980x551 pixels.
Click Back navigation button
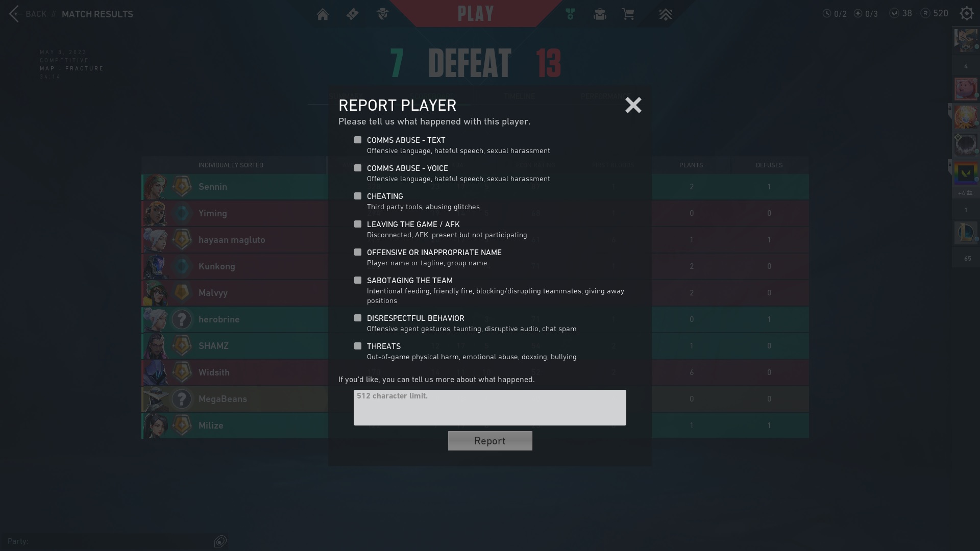tap(26, 13)
